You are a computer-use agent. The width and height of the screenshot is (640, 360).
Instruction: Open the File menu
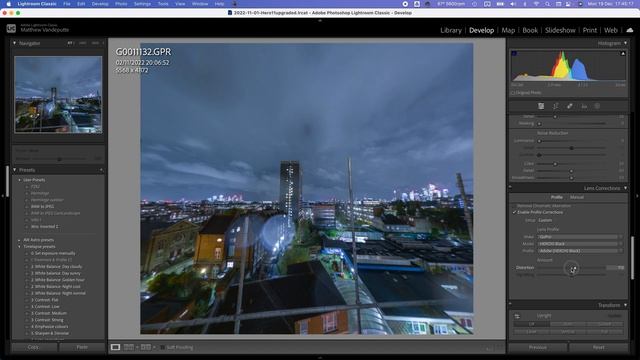coord(67,4)
